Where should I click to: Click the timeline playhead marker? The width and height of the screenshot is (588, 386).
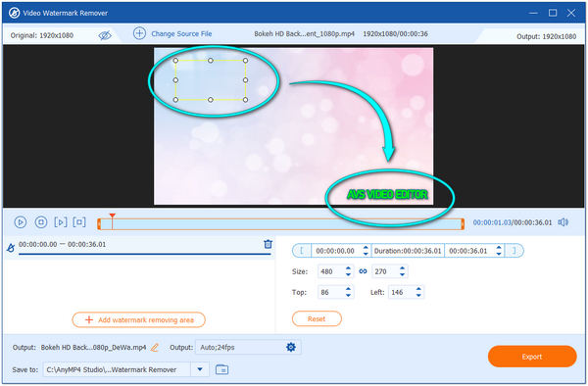pos(112,217)
